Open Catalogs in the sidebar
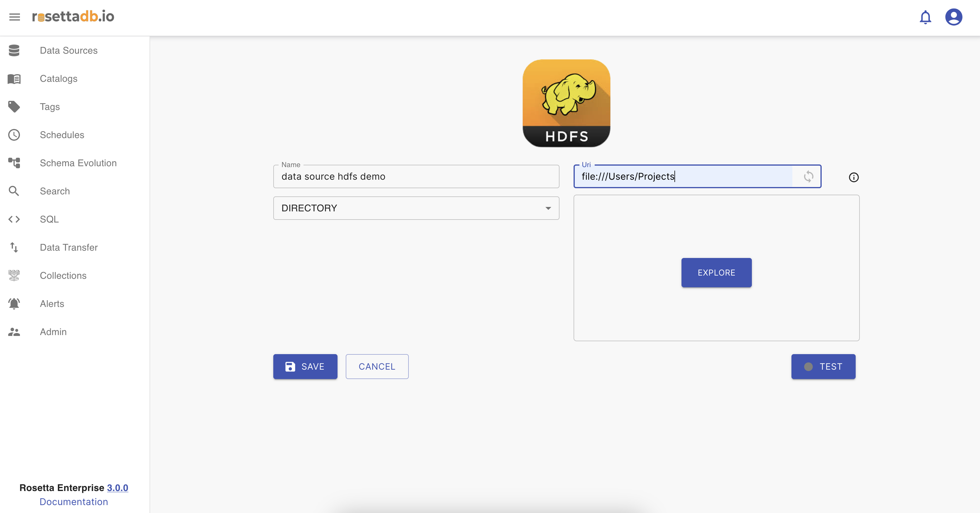This screenshot has height=513, width=980. pos(59,79)
